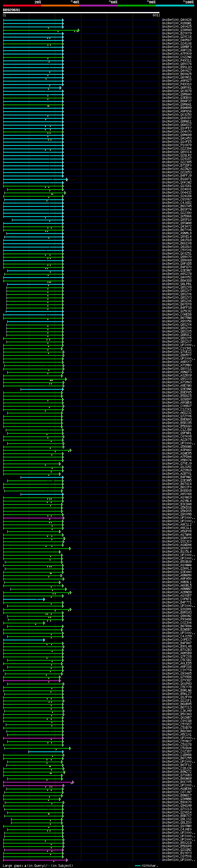The image size is (197, 868).
Task: Pick the UniRef100_Q03878 entry
Action: (x=177, y=91)
